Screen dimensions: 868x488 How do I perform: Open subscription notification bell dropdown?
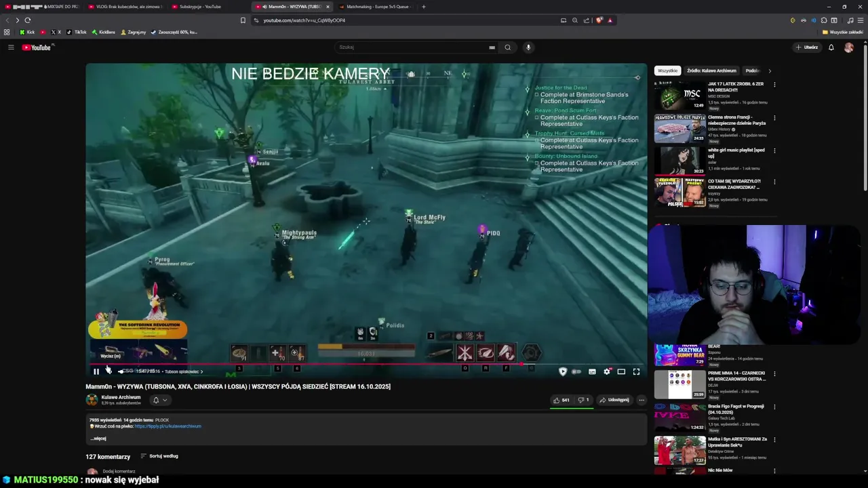(x=159, y=400)
